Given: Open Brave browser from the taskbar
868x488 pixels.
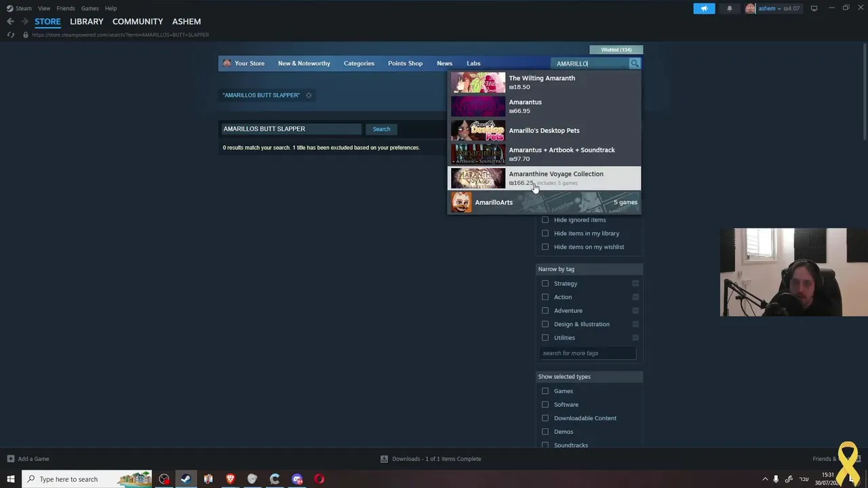Looking at the screenshot, I should [x=231, y=479].
